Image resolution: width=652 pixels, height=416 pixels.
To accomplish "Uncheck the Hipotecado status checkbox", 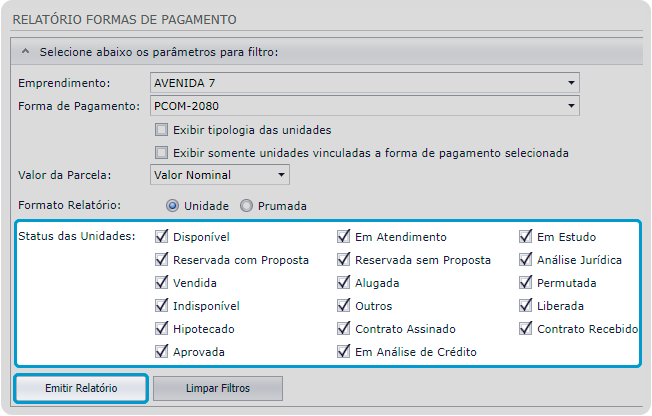I will tap(162, 328).
